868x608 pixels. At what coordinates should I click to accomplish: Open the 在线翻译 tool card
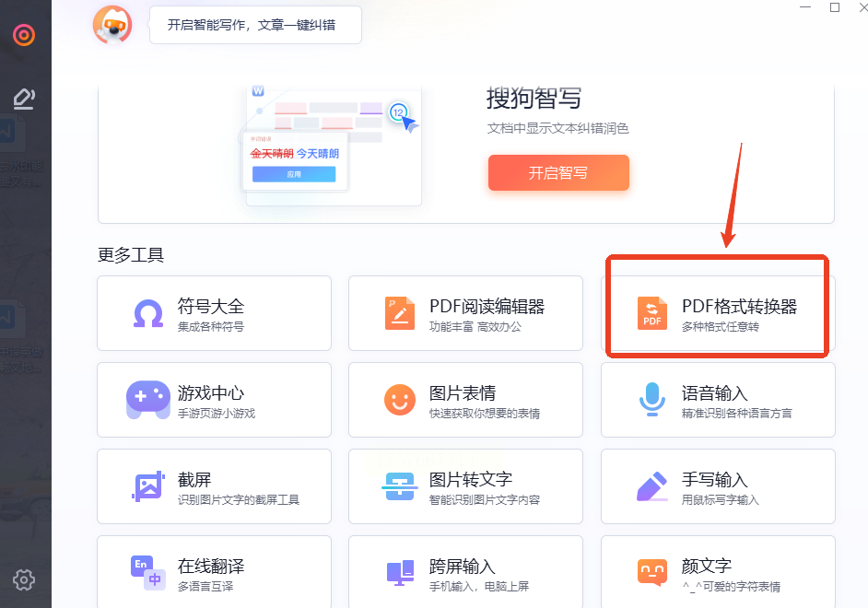214,571
